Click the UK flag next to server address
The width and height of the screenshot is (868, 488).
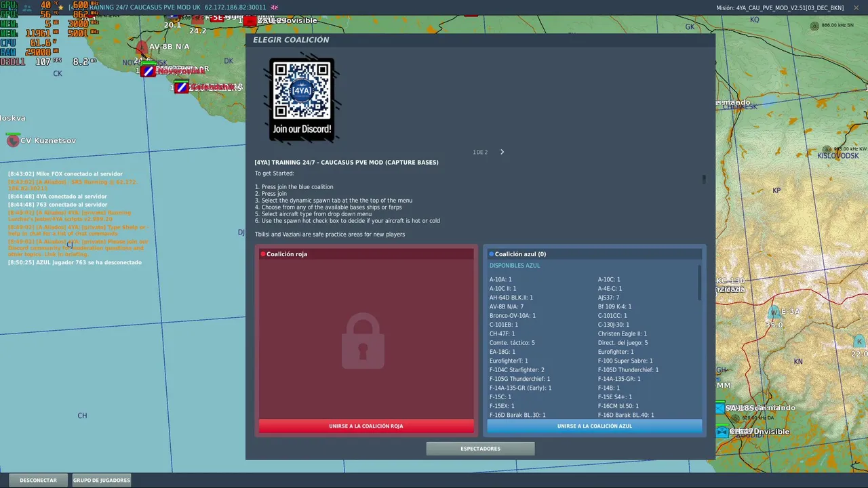(x=275, y=7)
